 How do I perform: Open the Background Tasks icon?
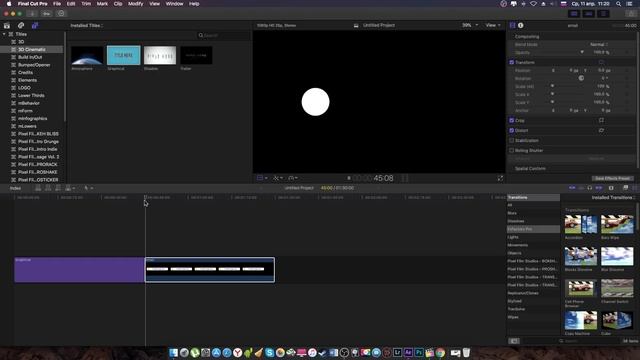click(61, 13)
